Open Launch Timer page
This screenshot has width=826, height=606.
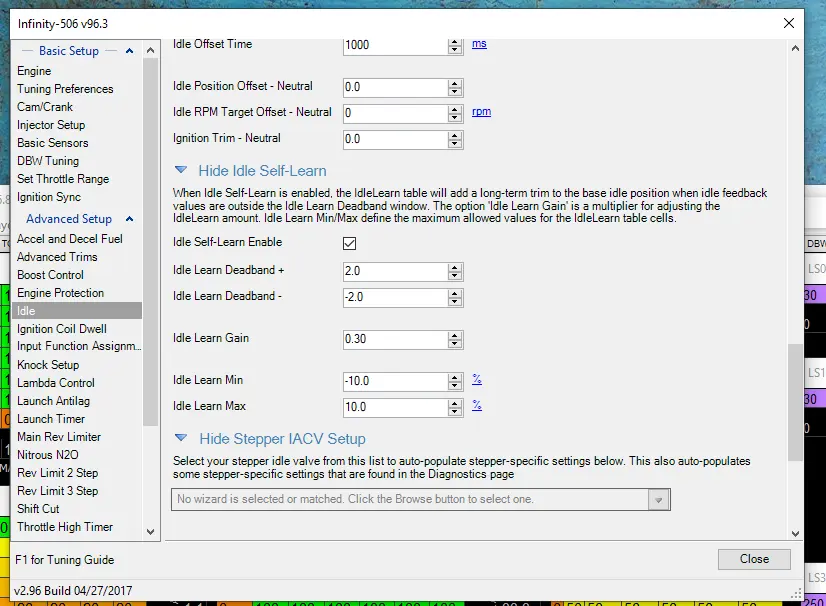point(51,418)
